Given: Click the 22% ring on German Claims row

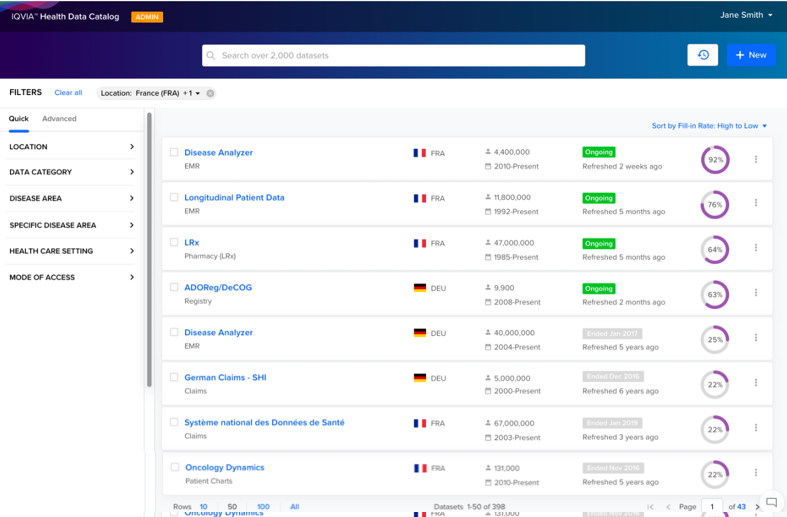Looking at the screenshot, I should [715, 384].
